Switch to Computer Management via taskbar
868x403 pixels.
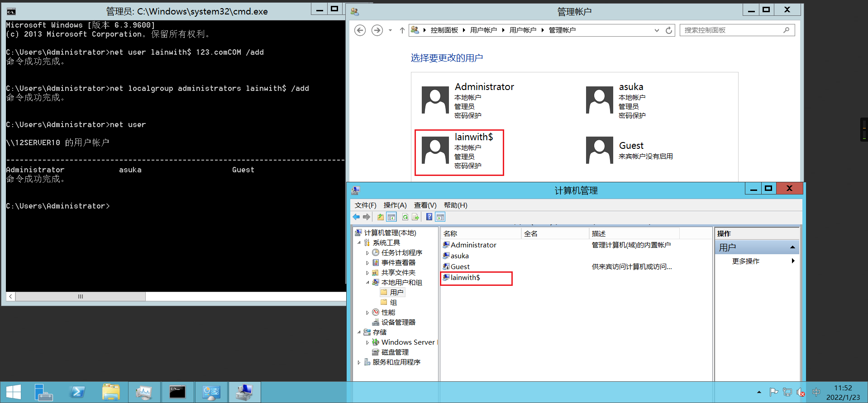244,392
